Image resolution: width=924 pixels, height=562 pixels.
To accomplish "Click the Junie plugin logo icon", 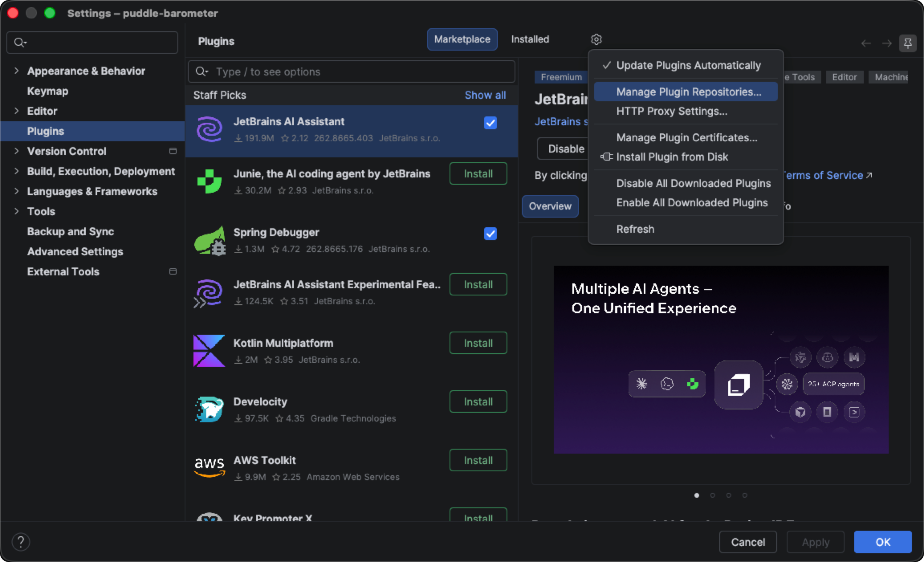I will point(209,181).
